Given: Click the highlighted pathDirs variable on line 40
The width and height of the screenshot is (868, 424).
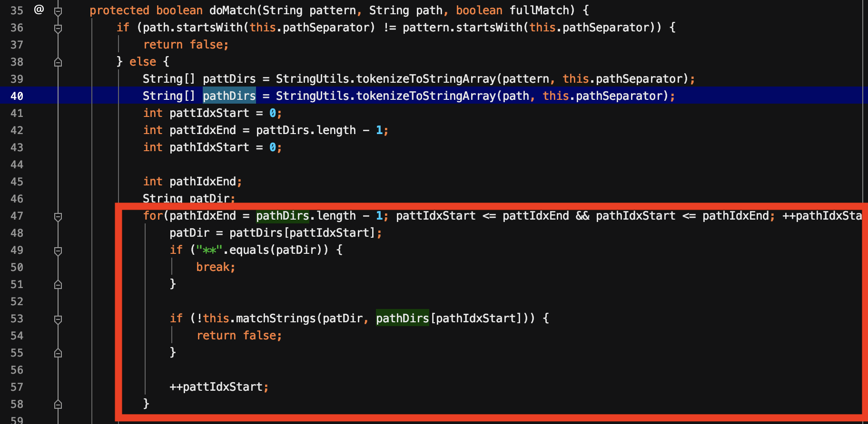Looking at the screenshot, I should pyautogui.click(x=229, y=96).
